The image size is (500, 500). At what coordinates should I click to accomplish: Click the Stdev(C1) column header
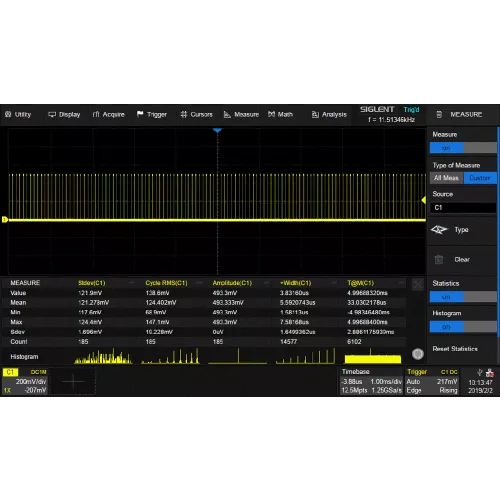[x=92, y=283]
